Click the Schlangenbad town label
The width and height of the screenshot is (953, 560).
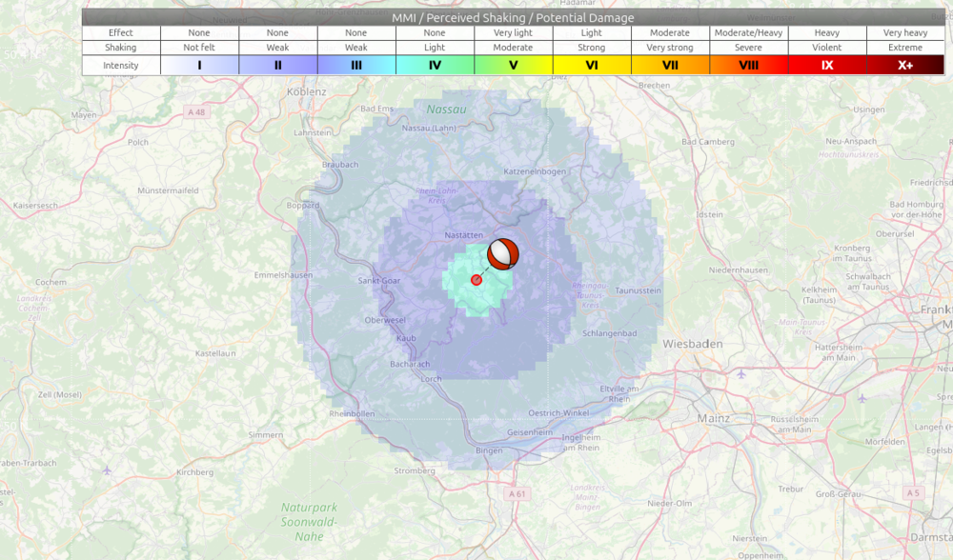[610, 333]
